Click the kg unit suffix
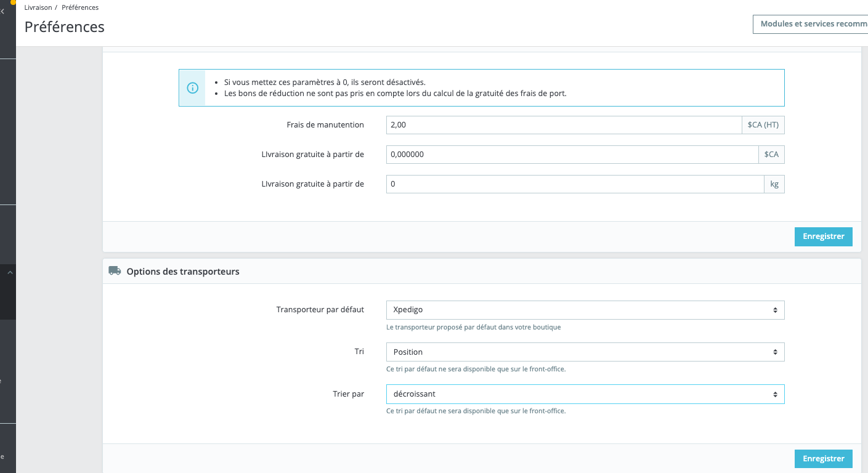Image resolution: width=868 pixels, height=473 pixels. click(x=774, y=184)
